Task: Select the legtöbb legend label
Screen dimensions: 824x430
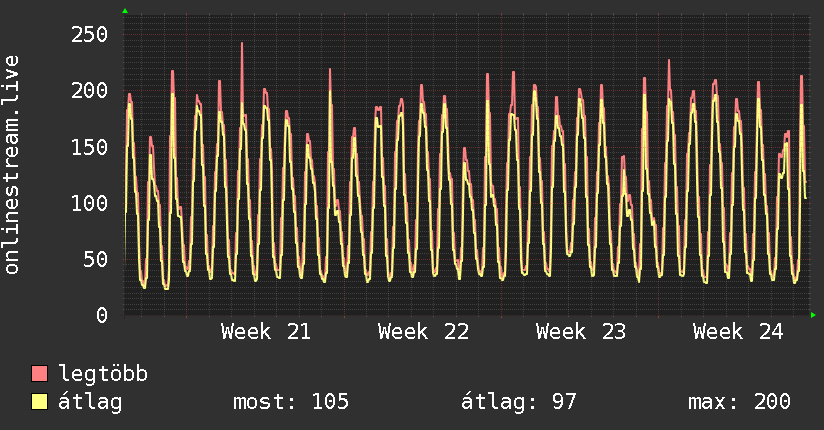Action: tap(103, 373)
